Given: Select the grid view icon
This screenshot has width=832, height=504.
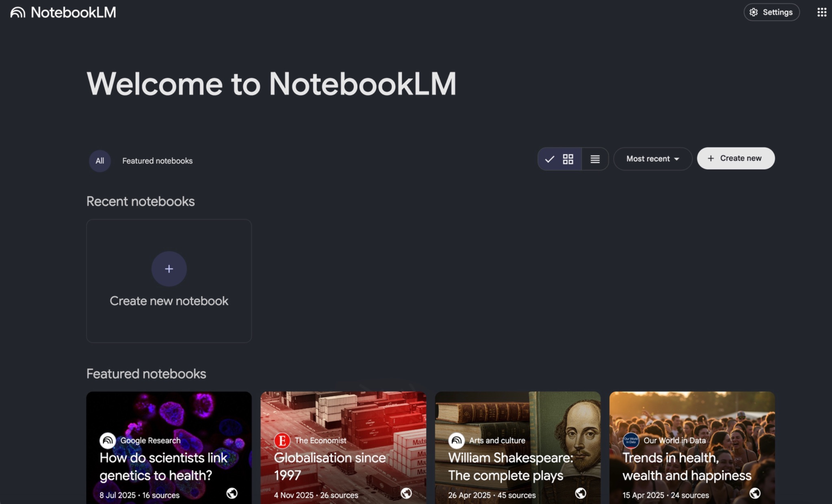Looking at the screenshot, I should pyautogui.click(x=568, y=159).
